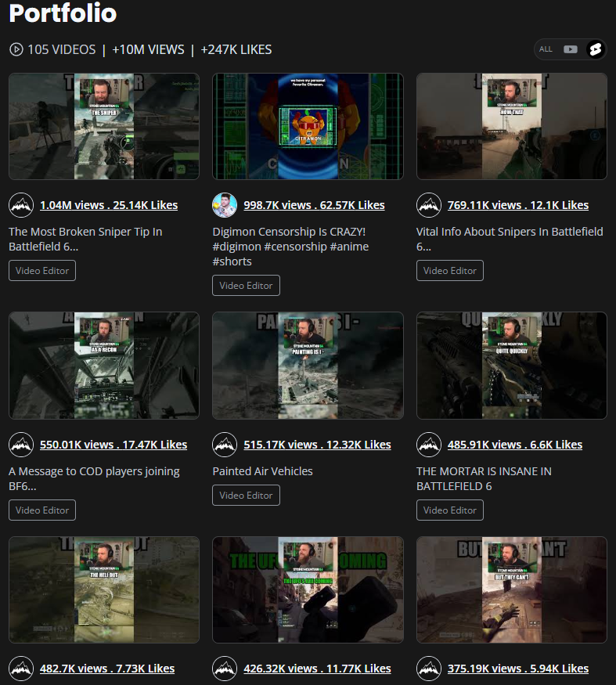Open the Digimon Censorship video thumbnail
The height and width of the screenshot is (685, 616).
tap(308, 126)
